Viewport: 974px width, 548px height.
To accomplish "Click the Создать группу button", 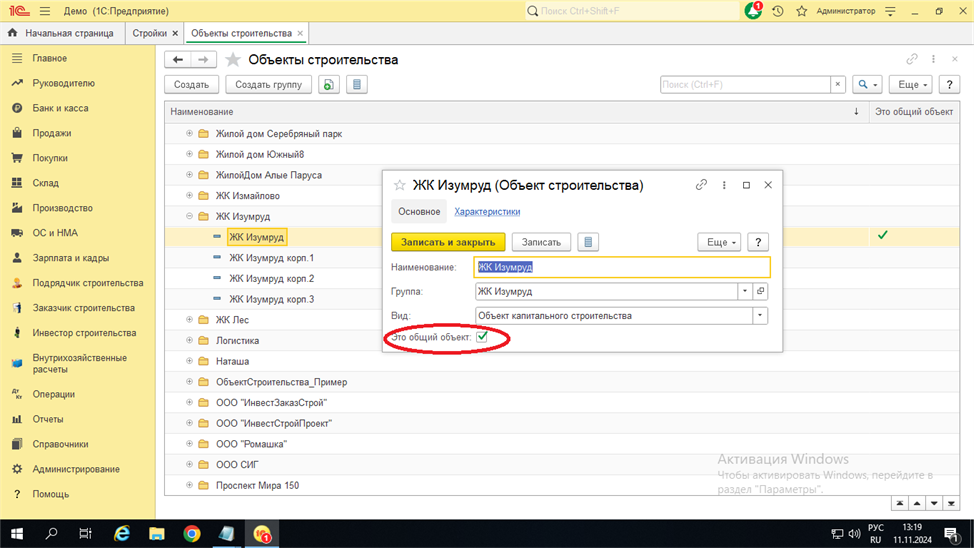I will tap(268, 85).
